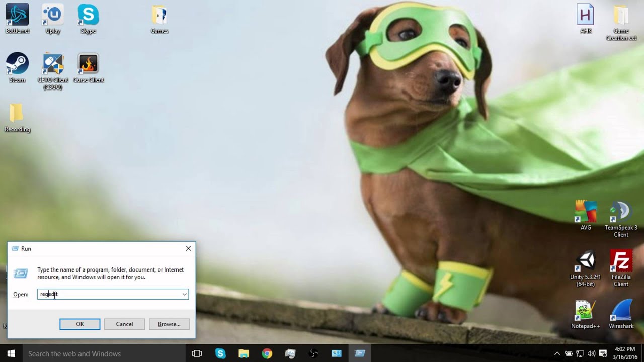This screenshot has height=362, width=644.
Task: Select the AVG desktop shortcut
Action: (586, 215)
